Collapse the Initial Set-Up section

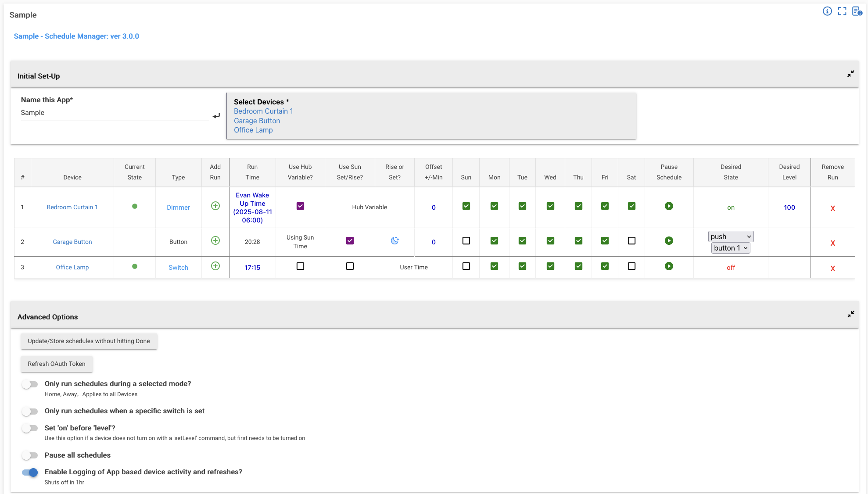[x=850, y=74]
